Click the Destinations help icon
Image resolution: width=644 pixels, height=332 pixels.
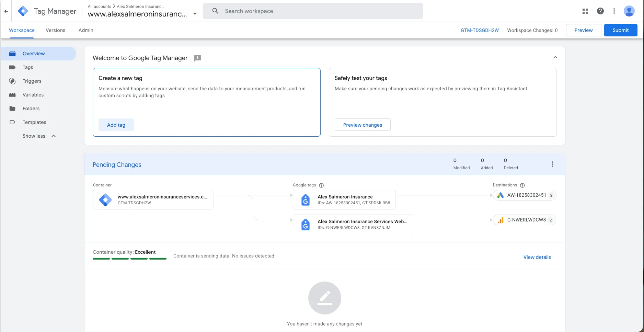[x=522, y=185]
